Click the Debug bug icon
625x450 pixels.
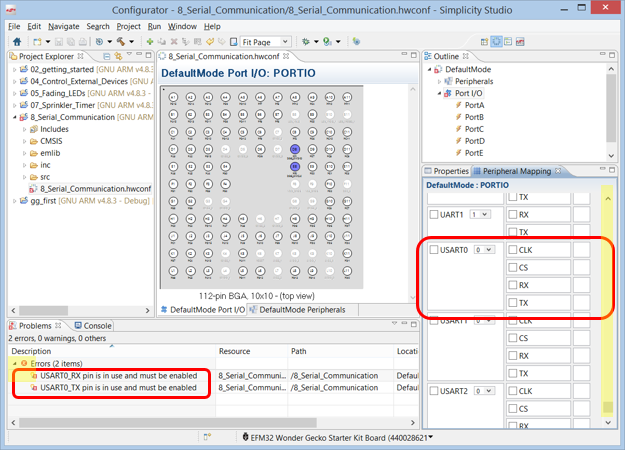click(x=306, y=41)
